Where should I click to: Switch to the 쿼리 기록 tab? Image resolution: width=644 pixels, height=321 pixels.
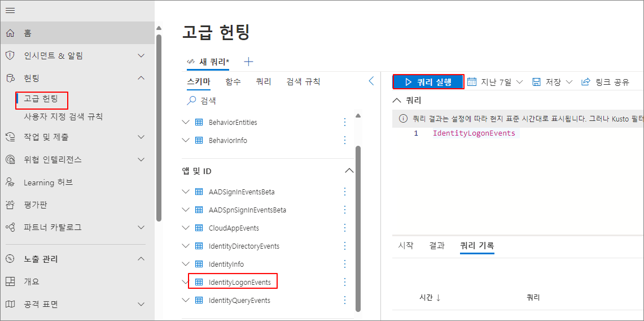pyautogui.click(x=477, y=246)
